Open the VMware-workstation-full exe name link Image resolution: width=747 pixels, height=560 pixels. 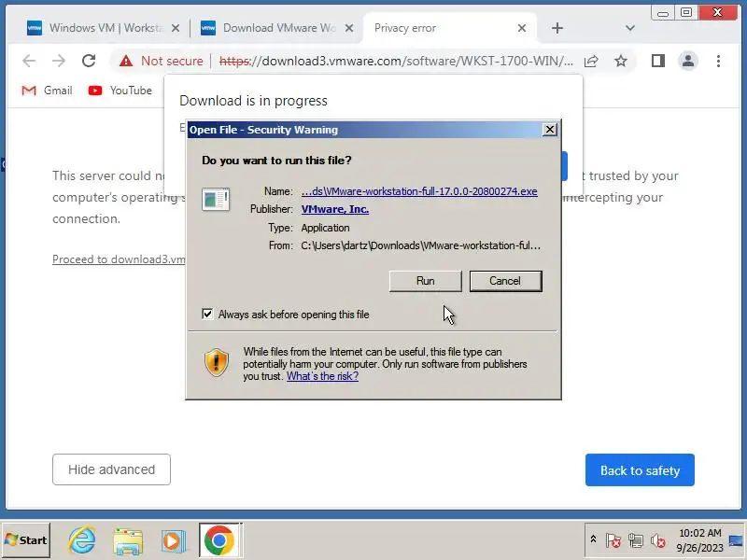point(419,191)
